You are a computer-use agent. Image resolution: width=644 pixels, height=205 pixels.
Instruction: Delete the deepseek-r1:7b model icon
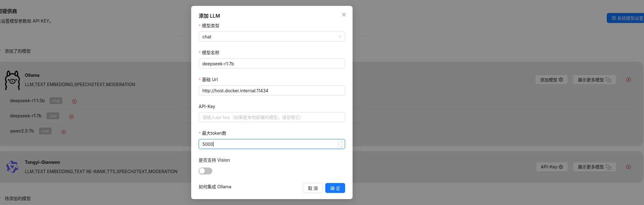pyautogui.click(x=71, y=116)
